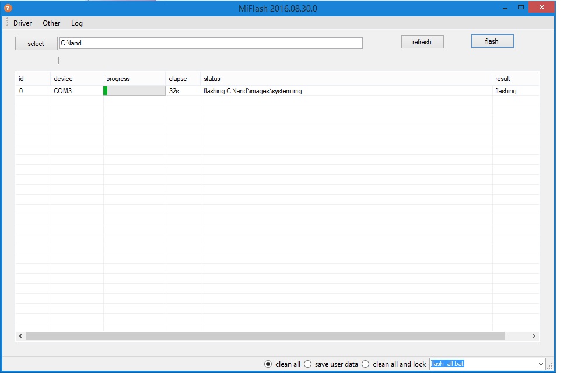Select the COM3 device row
588x373 pixels.
63,91
